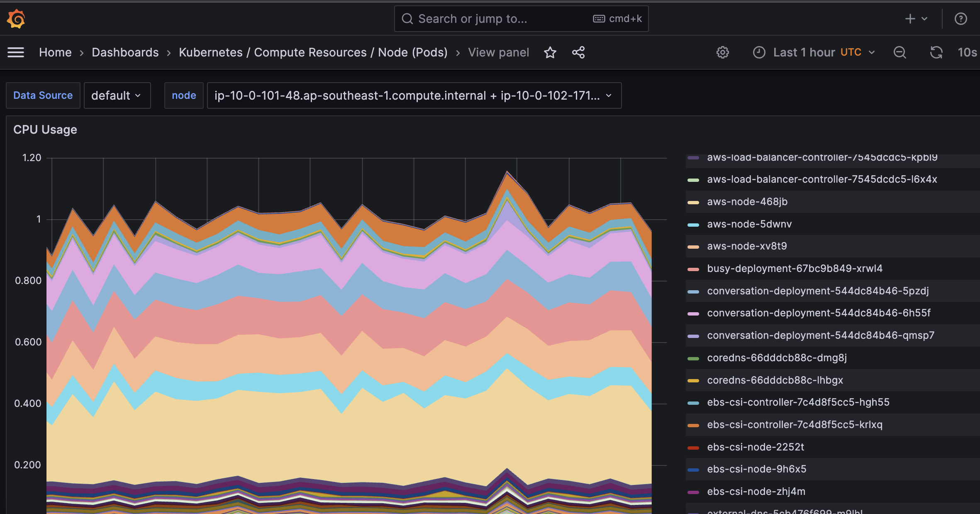Open the help question mark
Screen dimensions: 980x514
coord(960,19)
